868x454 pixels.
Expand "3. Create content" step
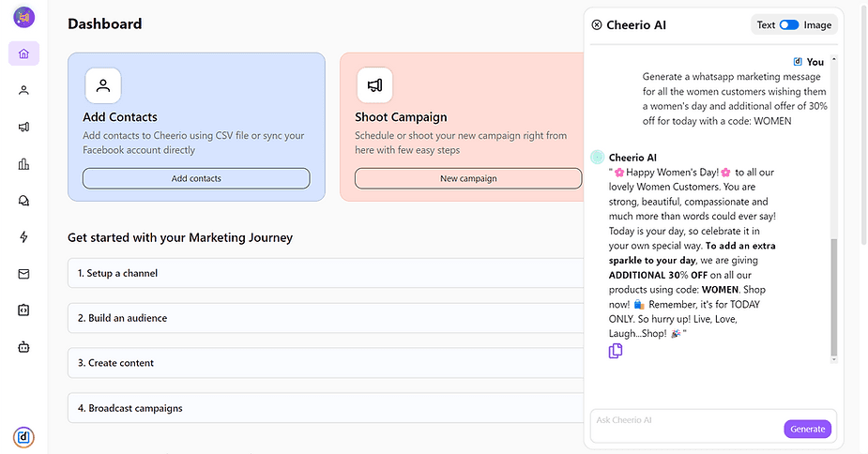pyautogui.click(x=324, y=363)
